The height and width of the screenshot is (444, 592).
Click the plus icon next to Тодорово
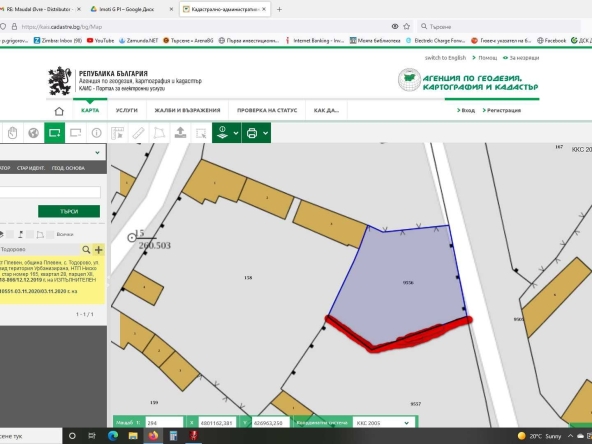99,250
